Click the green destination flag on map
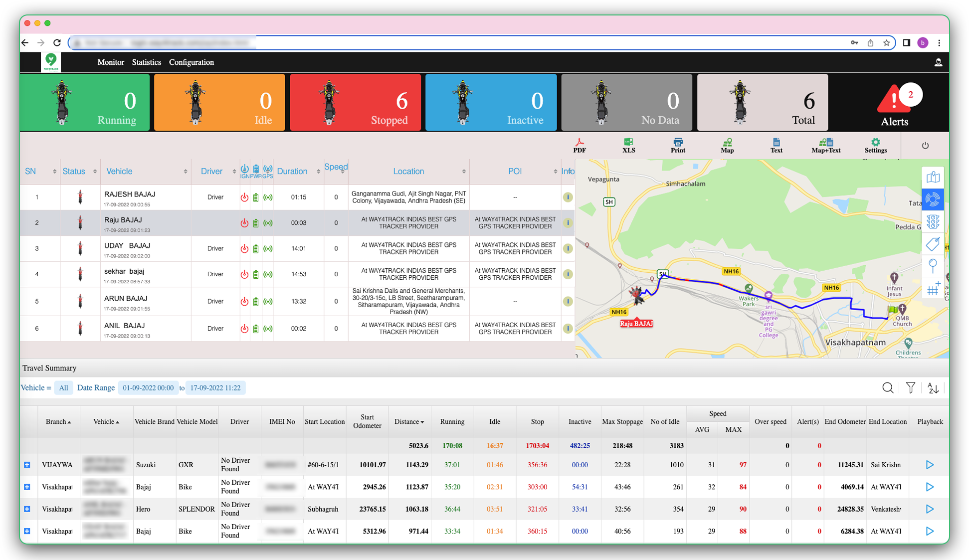 coord(892,311)
